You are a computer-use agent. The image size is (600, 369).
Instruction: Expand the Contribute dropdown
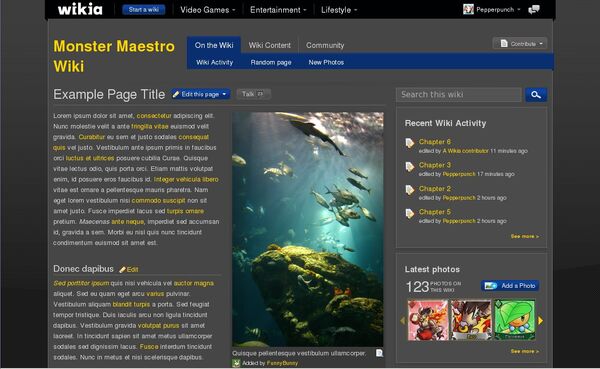point(520,44)
